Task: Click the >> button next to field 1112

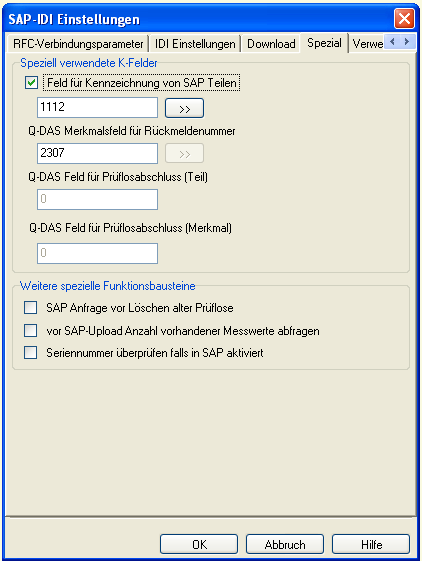Action: coord(184,108)
